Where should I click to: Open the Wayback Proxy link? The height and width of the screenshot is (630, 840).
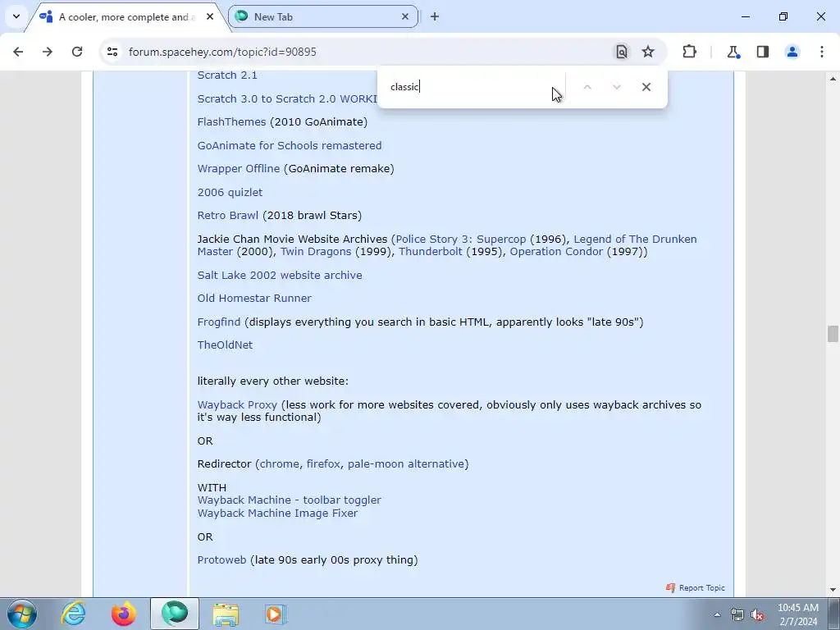coord(237,405)
